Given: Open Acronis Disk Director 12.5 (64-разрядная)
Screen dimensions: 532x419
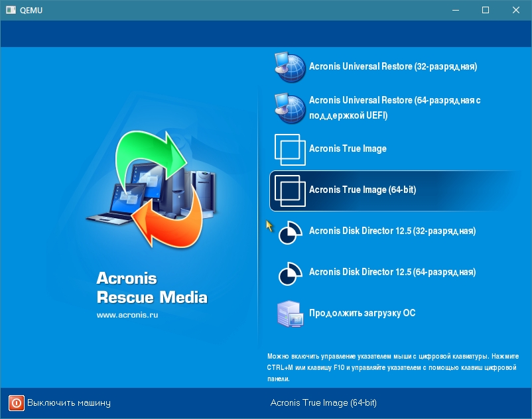Looking at the screenshot, I should point(392,272).
